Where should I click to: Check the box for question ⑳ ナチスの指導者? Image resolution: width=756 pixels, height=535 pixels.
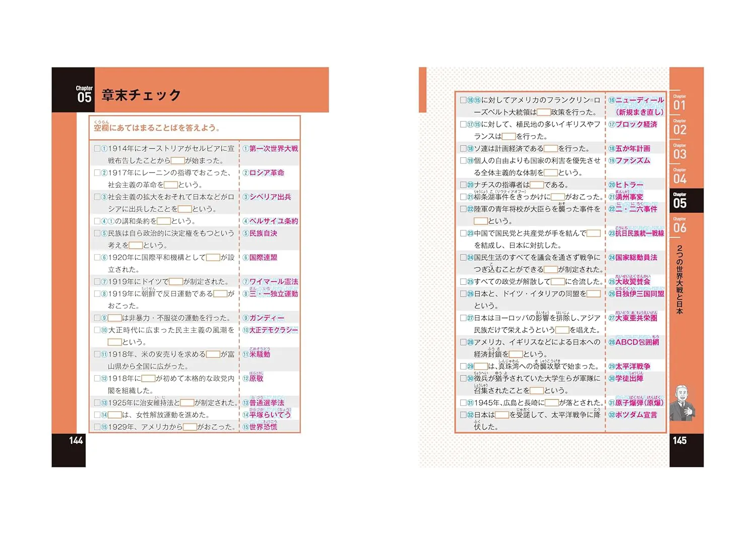pos(463,185)
